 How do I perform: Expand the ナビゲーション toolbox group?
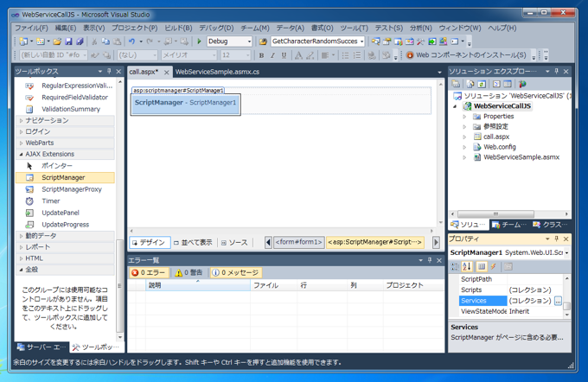coord(21,120)
